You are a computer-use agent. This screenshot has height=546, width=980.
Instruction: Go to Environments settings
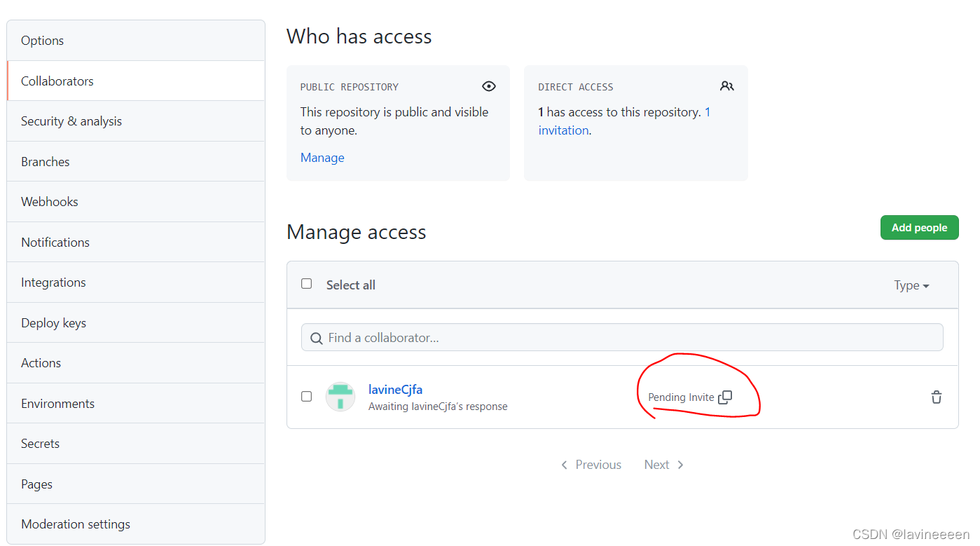(136, 403)
